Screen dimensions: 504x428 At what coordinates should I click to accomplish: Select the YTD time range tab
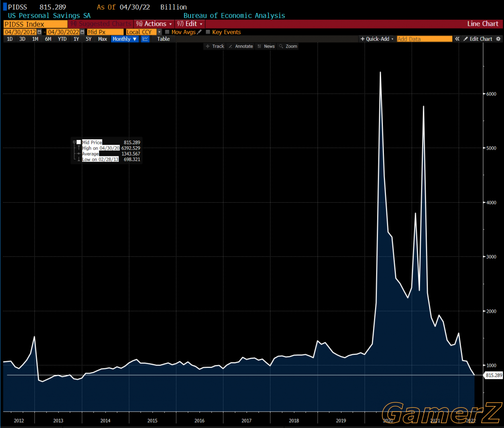[x=62, y=39]
